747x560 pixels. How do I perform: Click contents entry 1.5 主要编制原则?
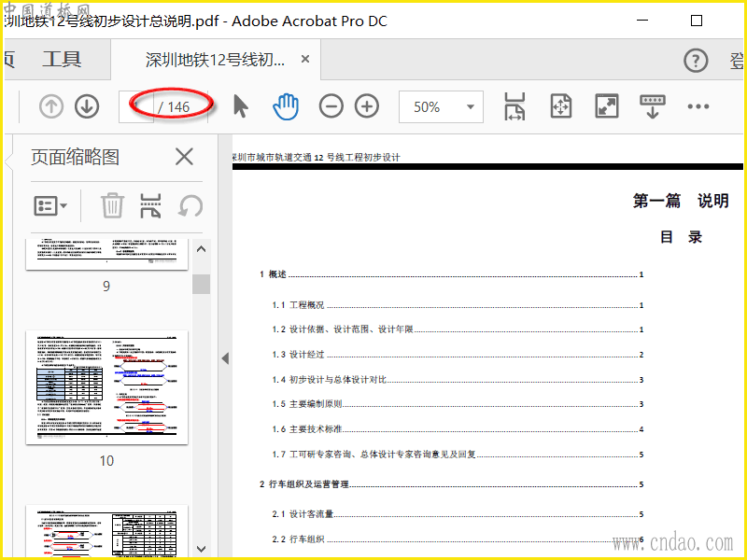point(458,404)
